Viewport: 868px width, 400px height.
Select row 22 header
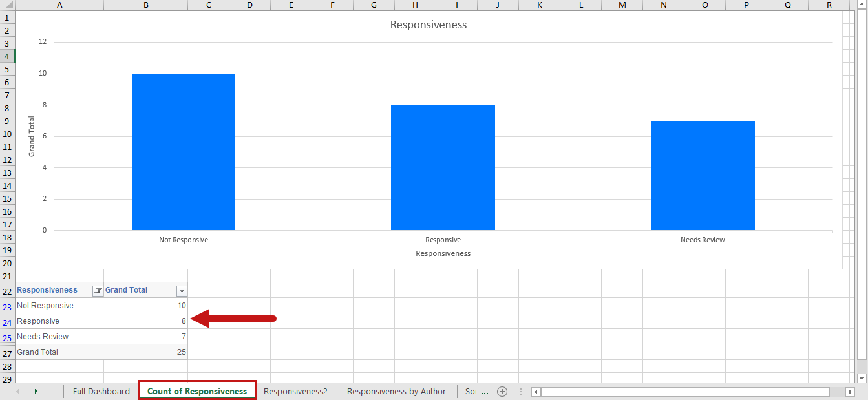click(7, 290)
